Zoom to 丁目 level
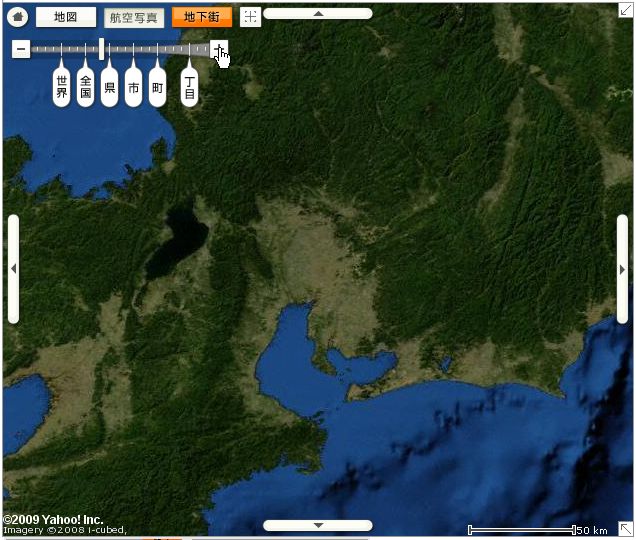The width and height of the screenshot is (636, 540). point(189,88)
